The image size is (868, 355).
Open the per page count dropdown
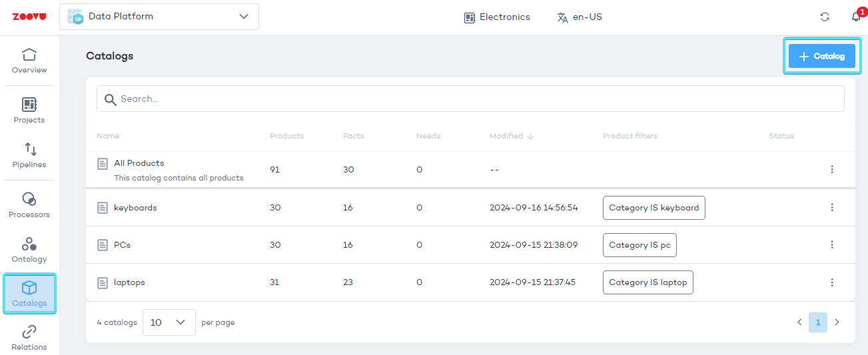tap(169, 322)
